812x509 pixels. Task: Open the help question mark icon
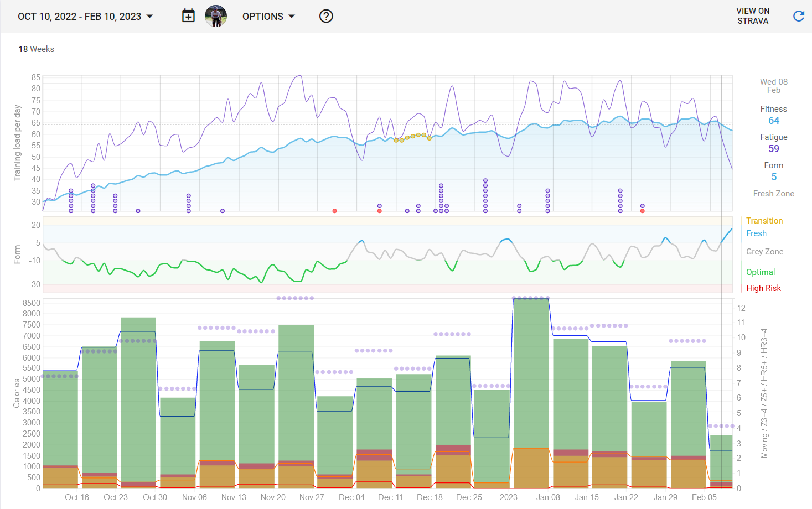click(326, 16)
